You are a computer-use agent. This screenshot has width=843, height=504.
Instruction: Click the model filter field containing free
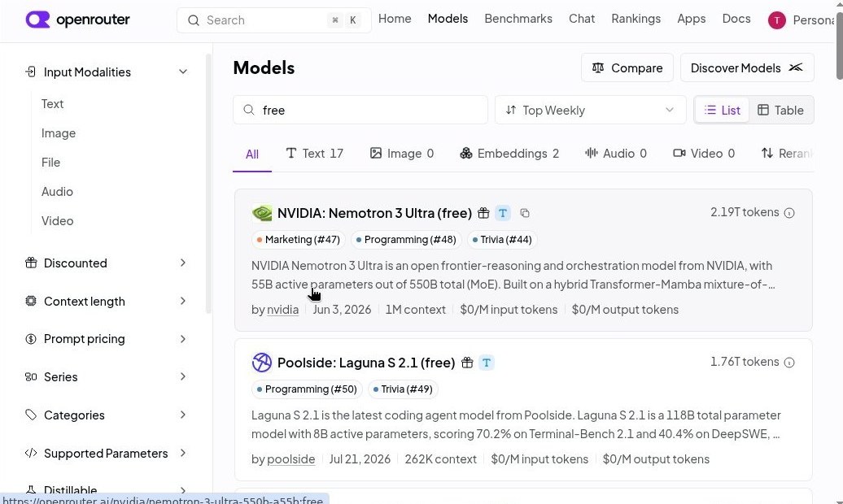tap(360, 111)
